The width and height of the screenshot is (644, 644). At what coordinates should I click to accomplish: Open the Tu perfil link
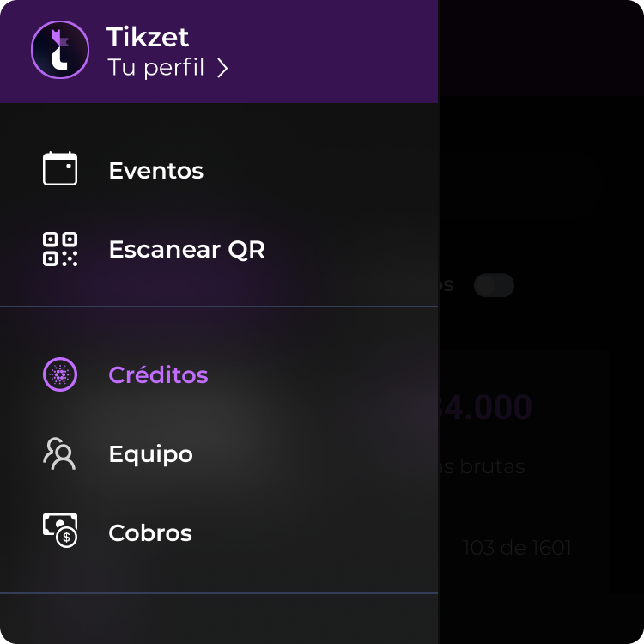click(x=156, y=68)
